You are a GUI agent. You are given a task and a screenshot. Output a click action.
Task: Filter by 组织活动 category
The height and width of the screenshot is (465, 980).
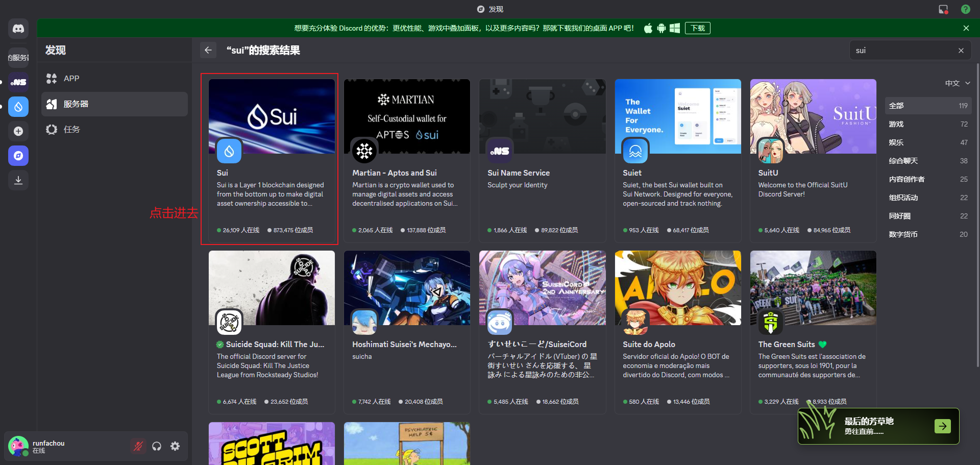point(928,198)
